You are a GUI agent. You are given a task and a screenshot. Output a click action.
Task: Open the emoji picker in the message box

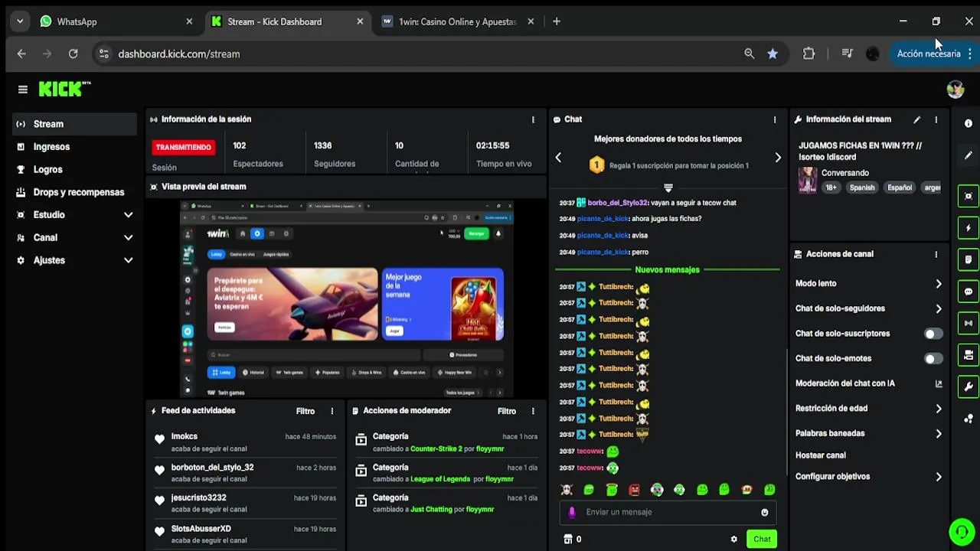tap(764, 512)
